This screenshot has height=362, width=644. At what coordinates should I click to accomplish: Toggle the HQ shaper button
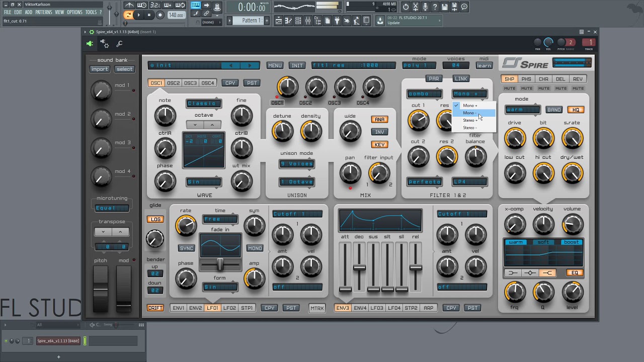(x=576, y=110)
